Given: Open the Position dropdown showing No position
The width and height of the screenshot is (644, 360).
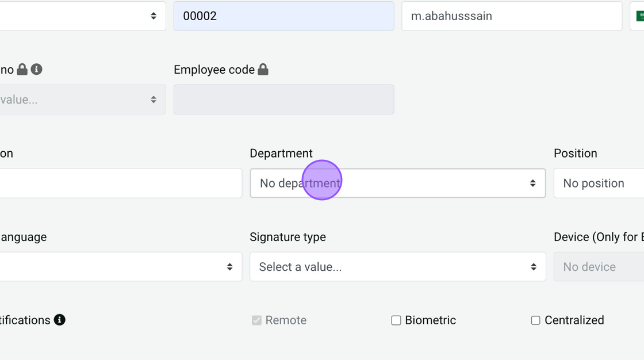Looking at the screenshot, I should click(x=598, y=183).
